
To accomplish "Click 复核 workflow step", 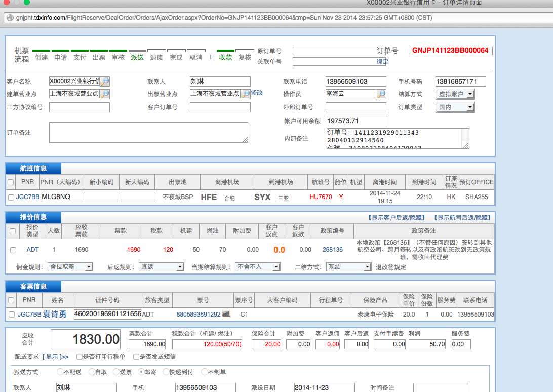I will (245, 58).
